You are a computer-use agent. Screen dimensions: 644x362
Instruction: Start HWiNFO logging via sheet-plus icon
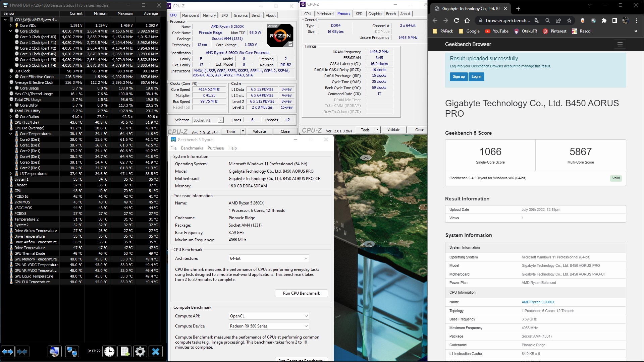pos(125,352)
